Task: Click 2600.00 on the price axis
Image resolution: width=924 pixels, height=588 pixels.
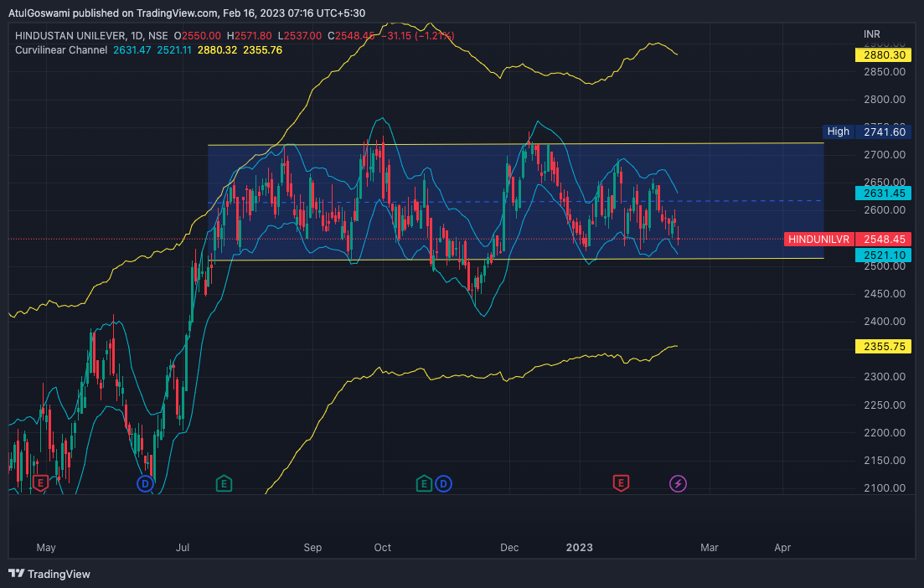Action: pyautogui.click(x=885, y=210)
